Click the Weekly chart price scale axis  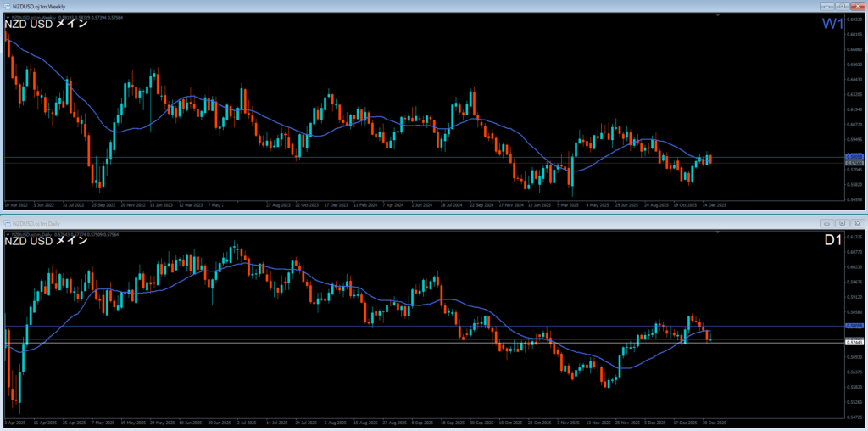coord(854,102)
